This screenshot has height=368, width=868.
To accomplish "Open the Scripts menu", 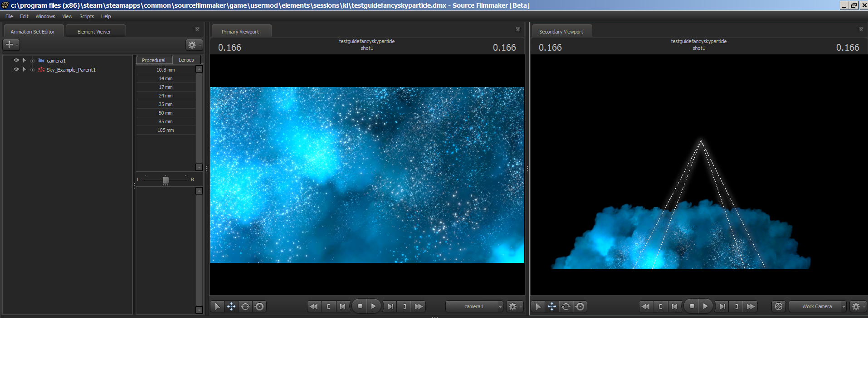I will click(x=87, y=16).
